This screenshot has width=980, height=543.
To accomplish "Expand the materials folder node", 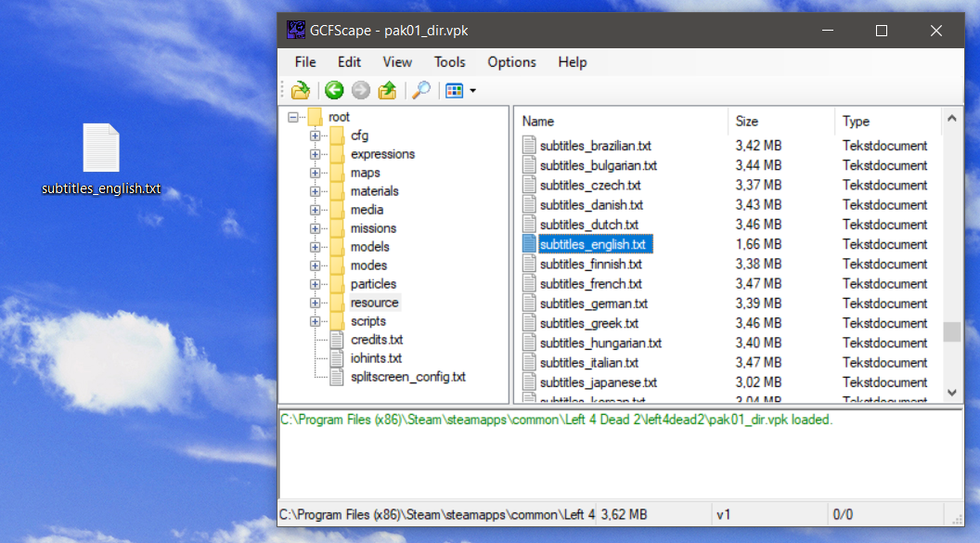I will coord(315,191).
